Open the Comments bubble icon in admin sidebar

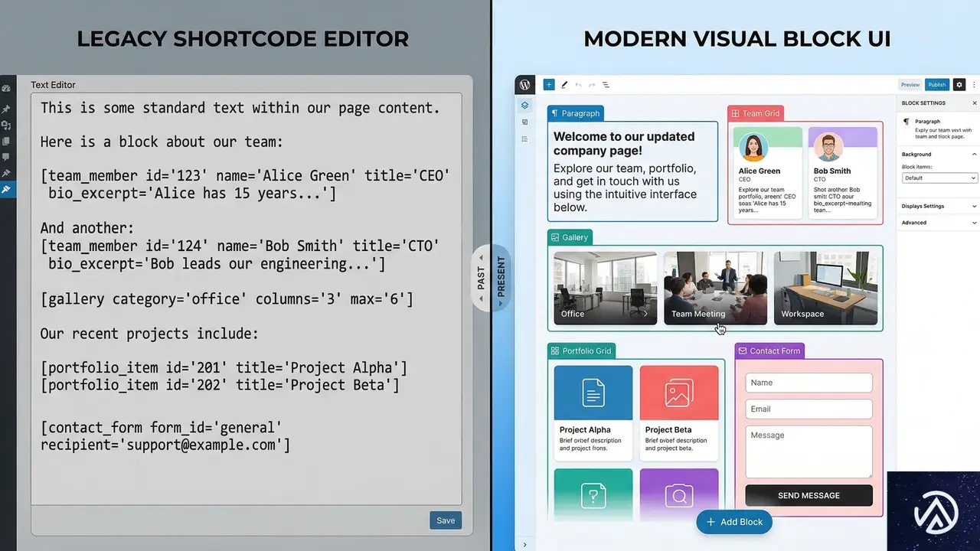6,157
